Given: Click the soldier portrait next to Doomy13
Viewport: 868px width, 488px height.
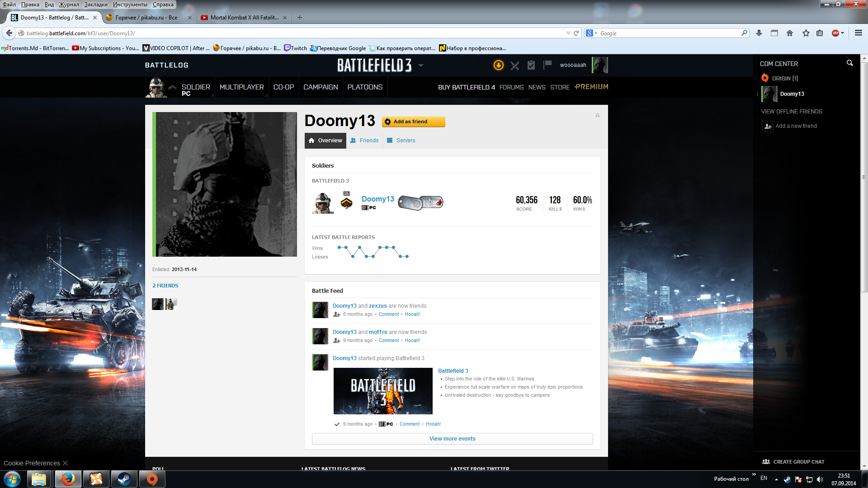Looking at the screenshot, I should point(323,203).
